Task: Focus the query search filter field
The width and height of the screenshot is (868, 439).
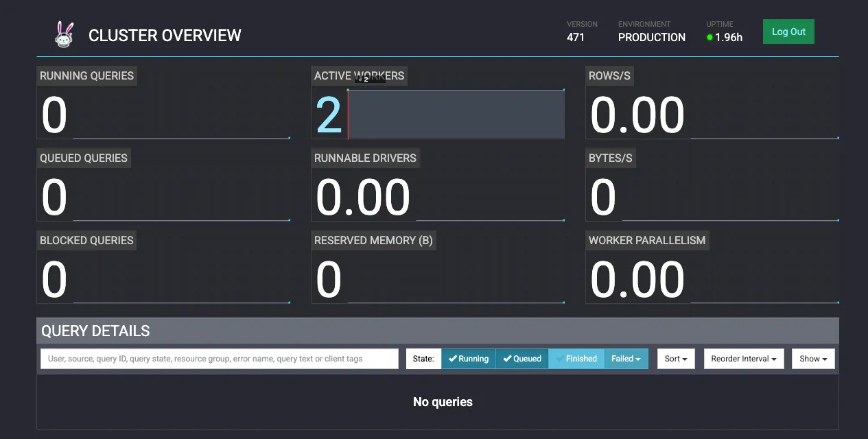Action: pyautogui.click(x=220, y=359)
